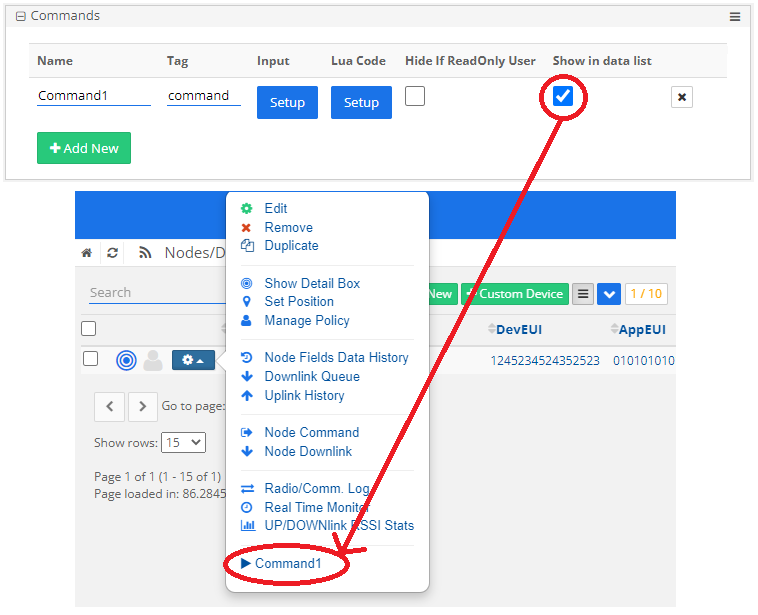758x615 pixels.
Task: Open Lua Code Setup button
Action: pyautogui.click(x=361, y=102)
